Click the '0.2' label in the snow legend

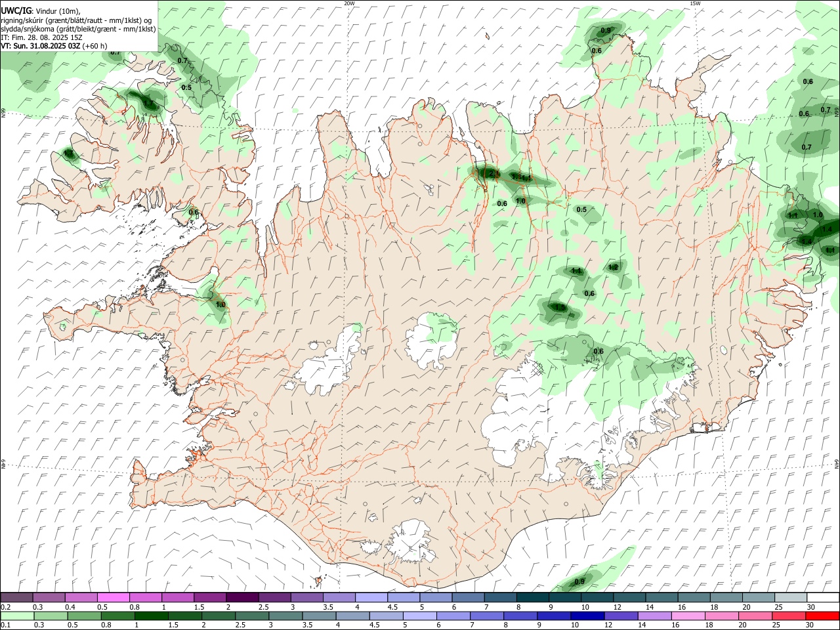(5, 607)
